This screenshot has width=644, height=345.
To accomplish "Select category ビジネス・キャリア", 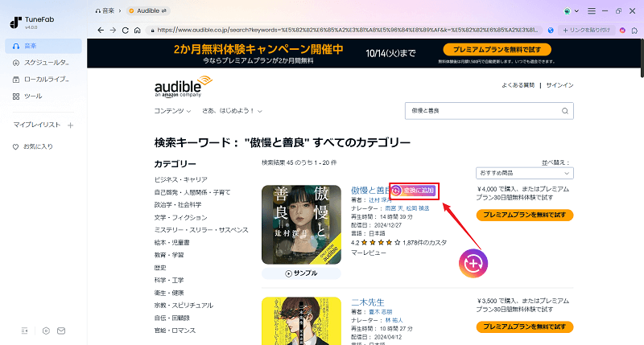I will tap(180, 179).
